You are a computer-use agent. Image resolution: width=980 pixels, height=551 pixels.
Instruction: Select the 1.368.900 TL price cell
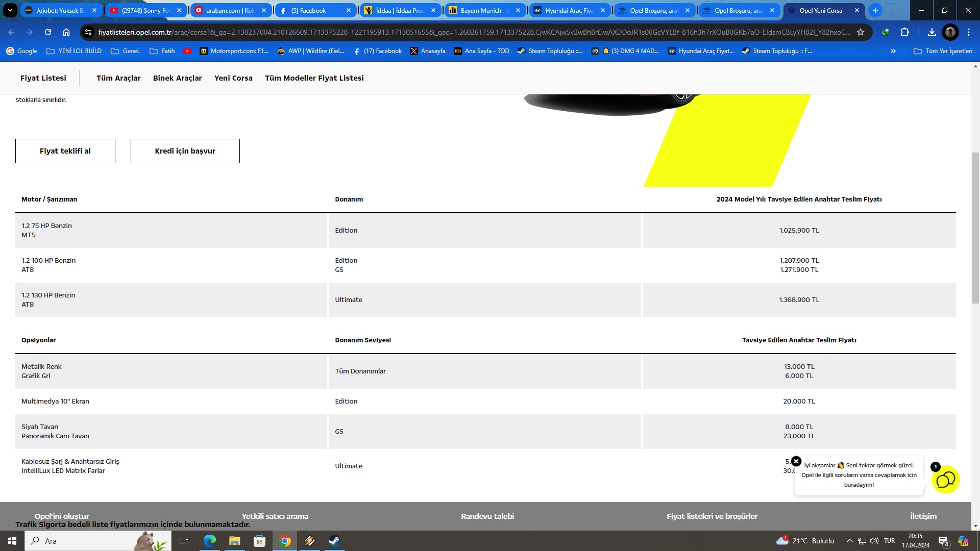tap(799, 300)
